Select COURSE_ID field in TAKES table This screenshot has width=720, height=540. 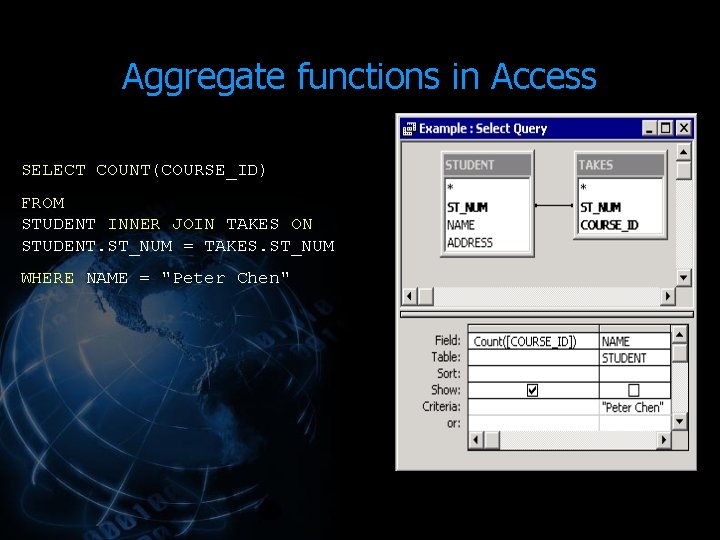tap(609, 225)
